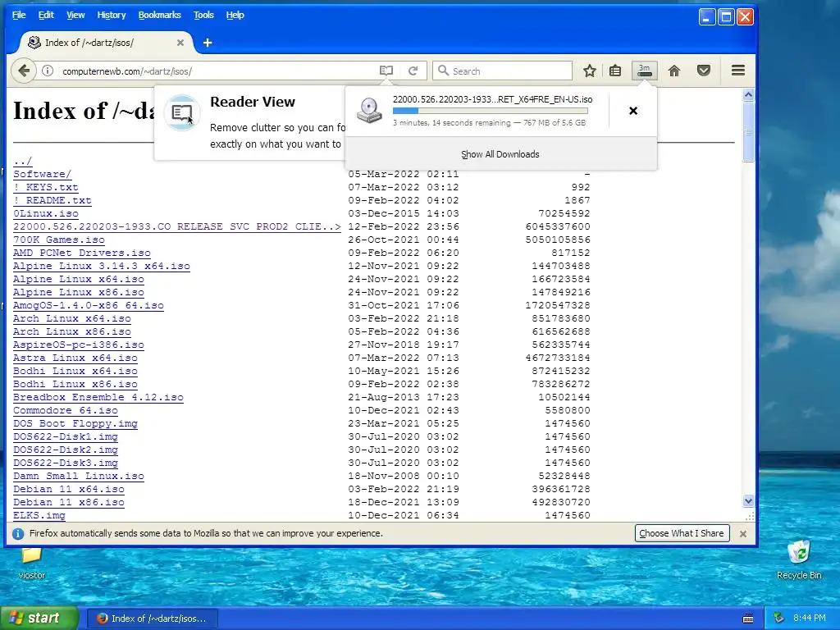Click Choose What I Share button
Viewport: 840px width, 630px height.
click(x=682, y=533)
